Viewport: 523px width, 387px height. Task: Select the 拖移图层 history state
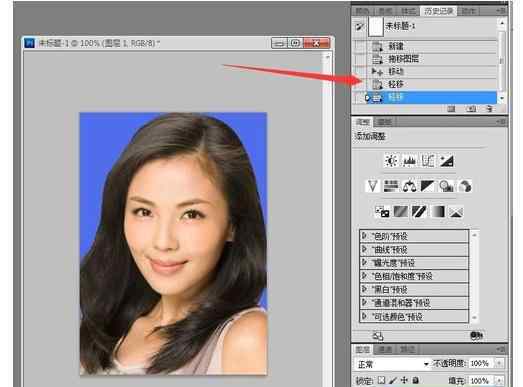click(432, 59)
